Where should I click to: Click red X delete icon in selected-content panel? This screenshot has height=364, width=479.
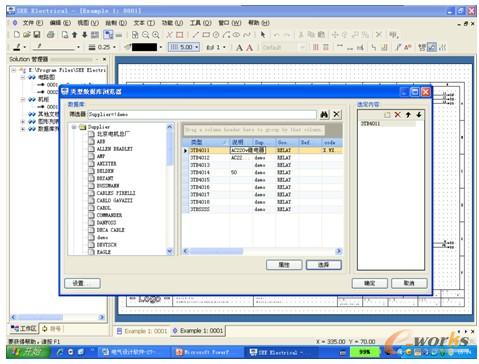point(397,115)
